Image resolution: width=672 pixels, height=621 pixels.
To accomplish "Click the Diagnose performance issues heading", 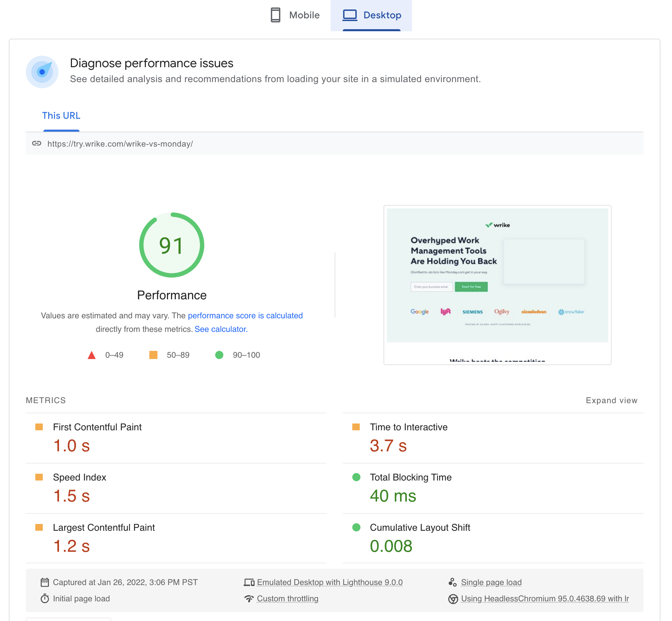I will click(152, 63).
